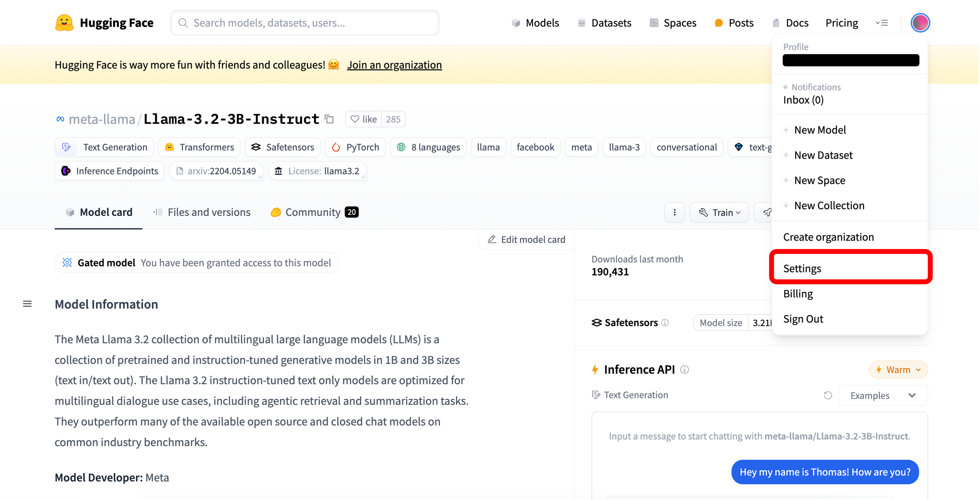Select Settings in the profile menu
This screenshot has height=500, width=980.
[802, 268]
